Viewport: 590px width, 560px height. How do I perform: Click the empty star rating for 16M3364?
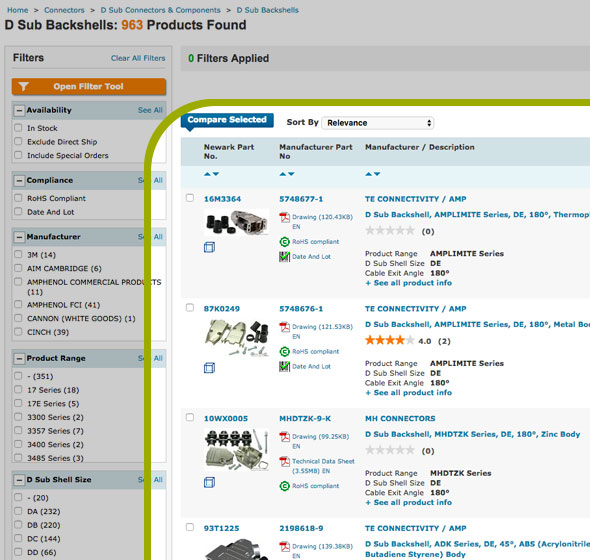click(x=390, y=231)
